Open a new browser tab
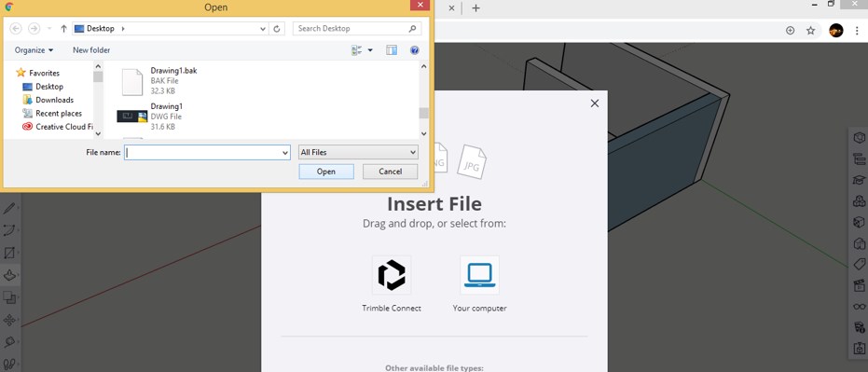Viewport: 868px width, 372px height. pyautogui.click(x=475, y=8)
